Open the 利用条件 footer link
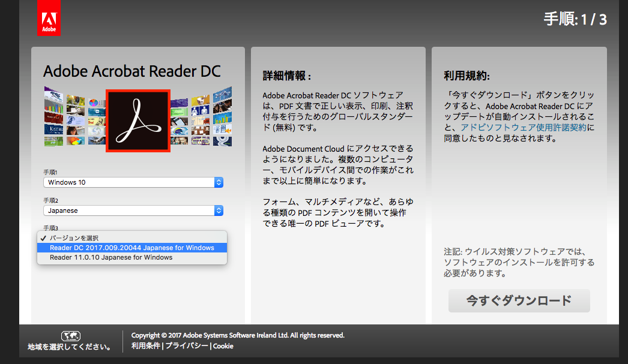Viewport: 628px width, 364px height. click(x=146, y=346)
